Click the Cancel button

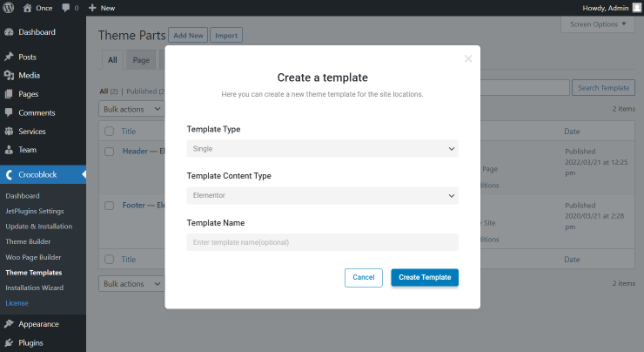tap(364, 278)
